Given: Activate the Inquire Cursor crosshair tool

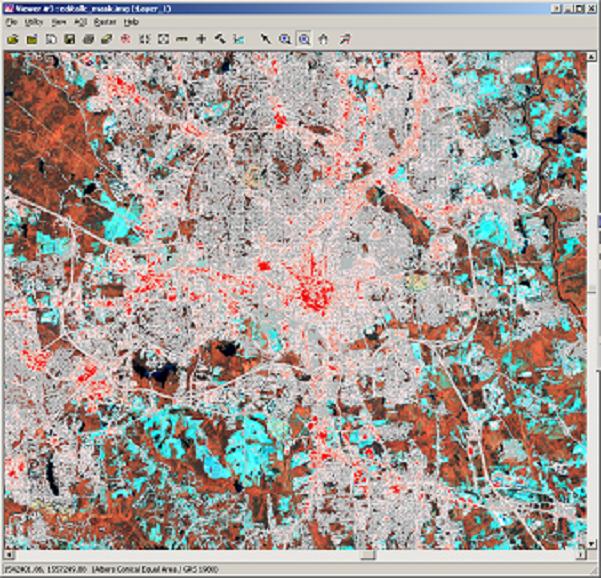Looking at the screenshot, I should tap(201, 39).
